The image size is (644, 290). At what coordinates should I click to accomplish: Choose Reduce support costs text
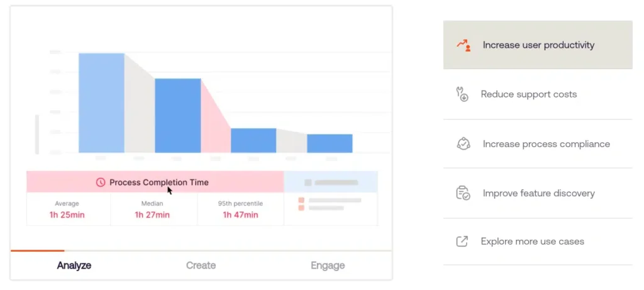point(529,94)
